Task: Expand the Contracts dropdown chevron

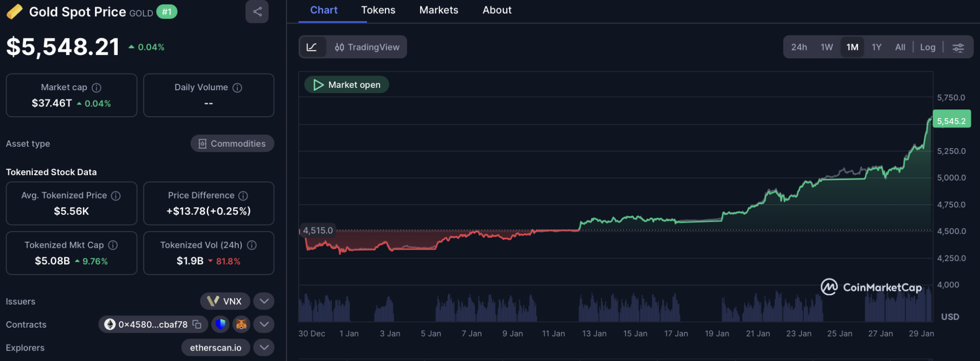Action: point(264,324)
